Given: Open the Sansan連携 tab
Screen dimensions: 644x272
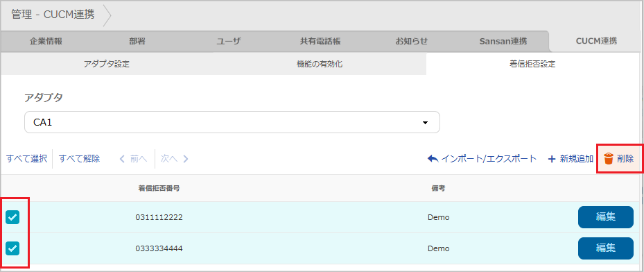Looking at the screenshot, I should 503,42.
